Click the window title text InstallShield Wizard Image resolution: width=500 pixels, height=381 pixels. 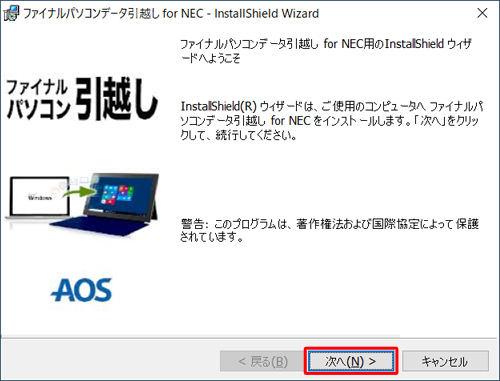(x=267, y=14)
